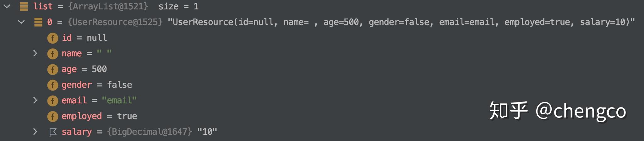
Task: Click the field icon beside email
Action: click(52, 101)
